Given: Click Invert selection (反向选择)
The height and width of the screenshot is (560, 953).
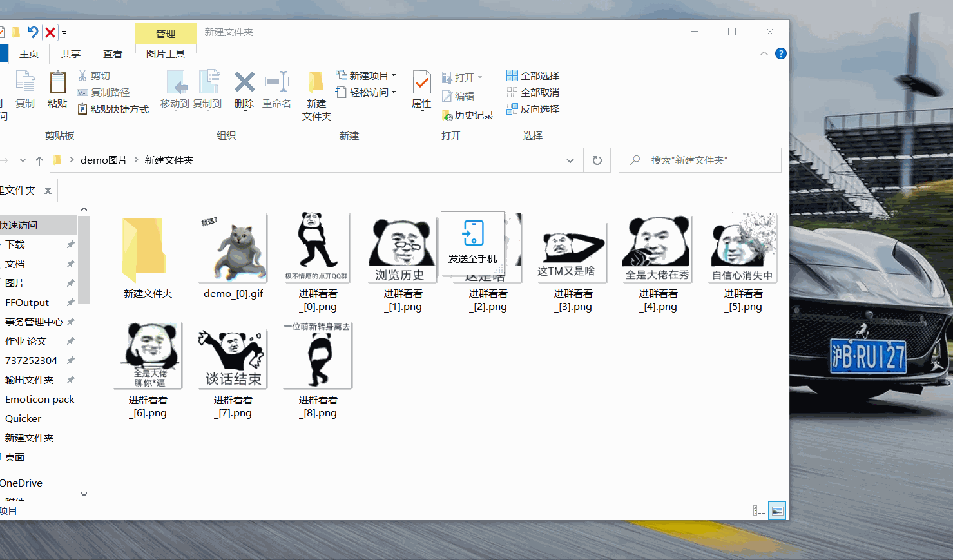Looking at the screenshot, I should [x=533, y=110].
